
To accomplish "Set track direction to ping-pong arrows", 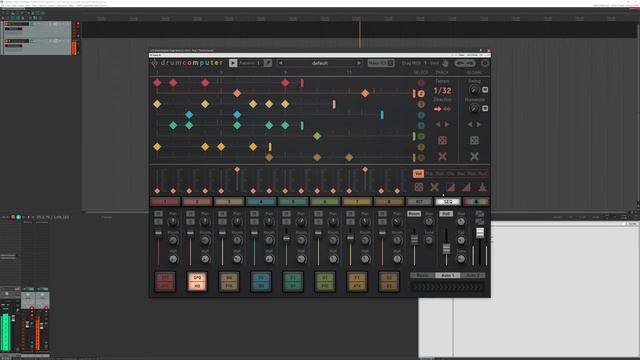I will click(x=447, y=109).
